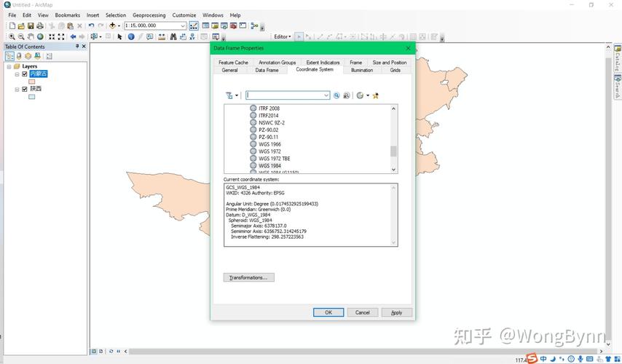This screenshot has width=622, height=364.
Task: Collapse the 内蒙古 layer legend
Action: pyautogui.click(x=17, y=74)
